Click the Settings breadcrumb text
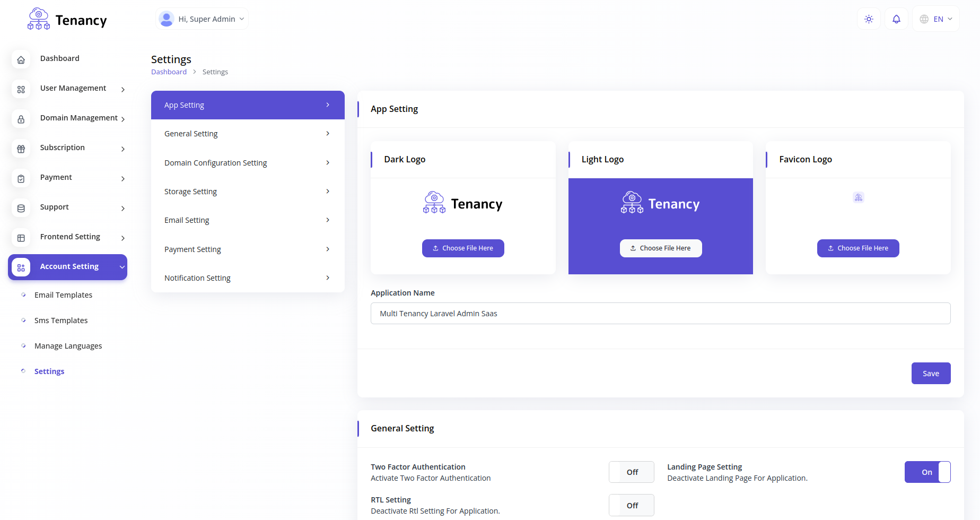Screen dimensions: 980x520 [215, 72]
